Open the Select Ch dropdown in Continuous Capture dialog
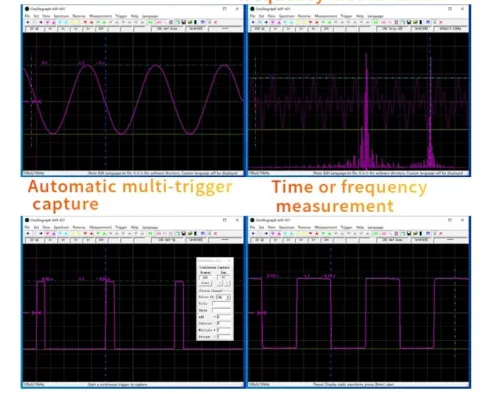The height and width of the screenshot is (394, 500). [x=223, y=297]
